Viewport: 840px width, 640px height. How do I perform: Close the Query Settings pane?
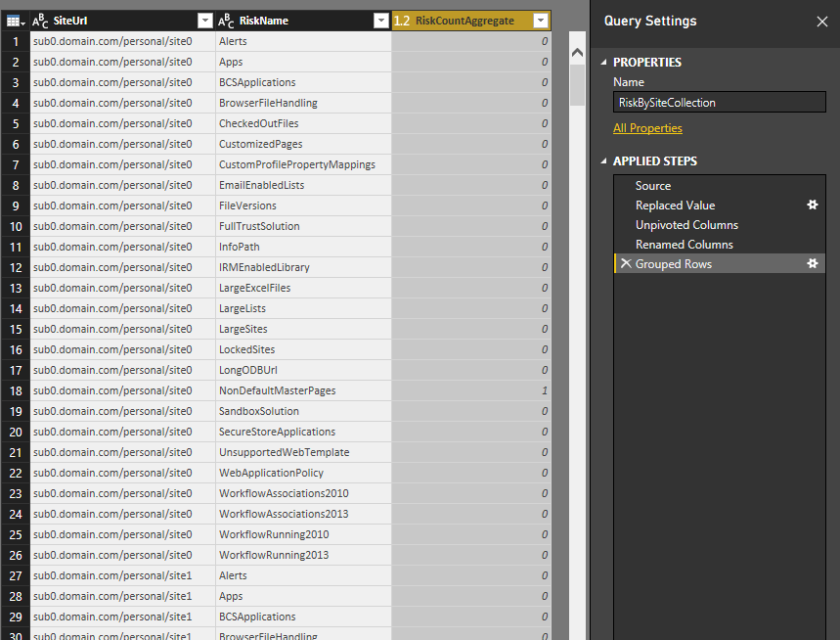tap(821, 22)
